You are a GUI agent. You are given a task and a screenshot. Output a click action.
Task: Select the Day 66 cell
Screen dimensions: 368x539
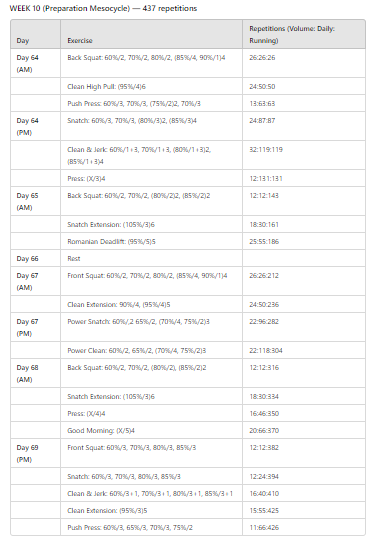pos(35,258)
